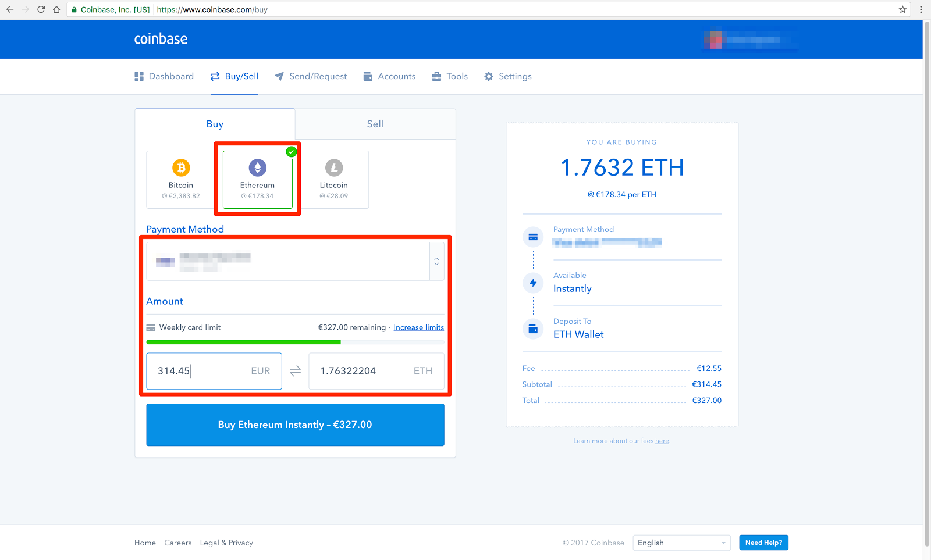931x560 pixels.
Task: Click the '1.7632 ETH' purchase amount
Action: (x=622, y=168)
